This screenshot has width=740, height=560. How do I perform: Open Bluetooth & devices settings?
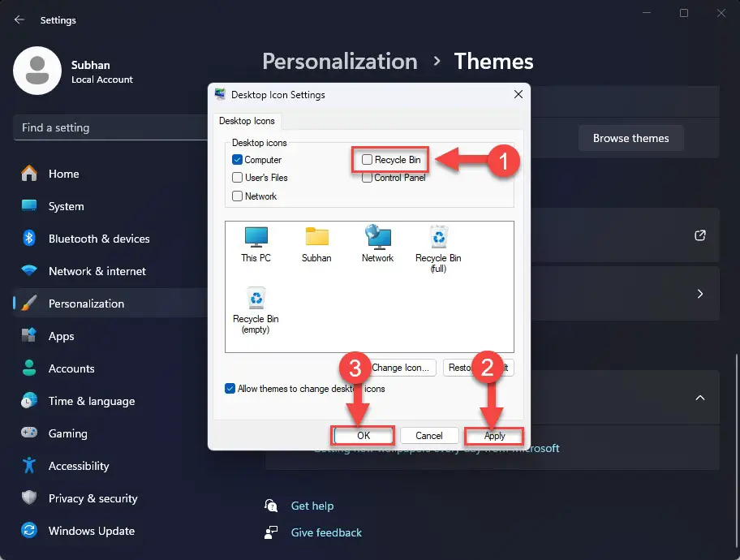[99, 239]
